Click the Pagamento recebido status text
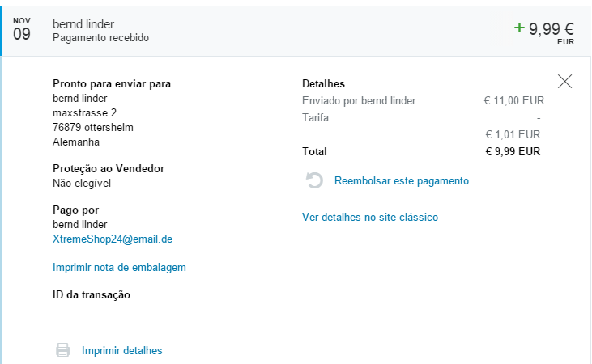This screenshot has width=592, height=364. point(100,38)
